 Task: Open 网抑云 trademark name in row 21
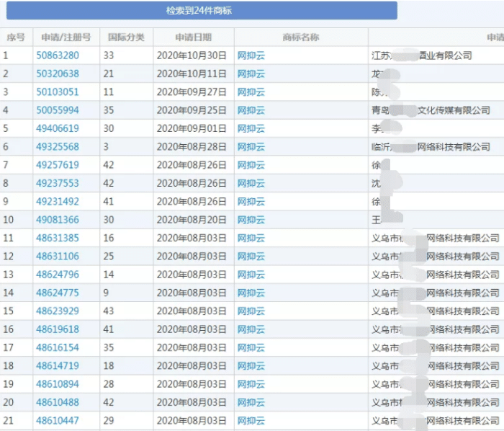(x=251, y=421)
